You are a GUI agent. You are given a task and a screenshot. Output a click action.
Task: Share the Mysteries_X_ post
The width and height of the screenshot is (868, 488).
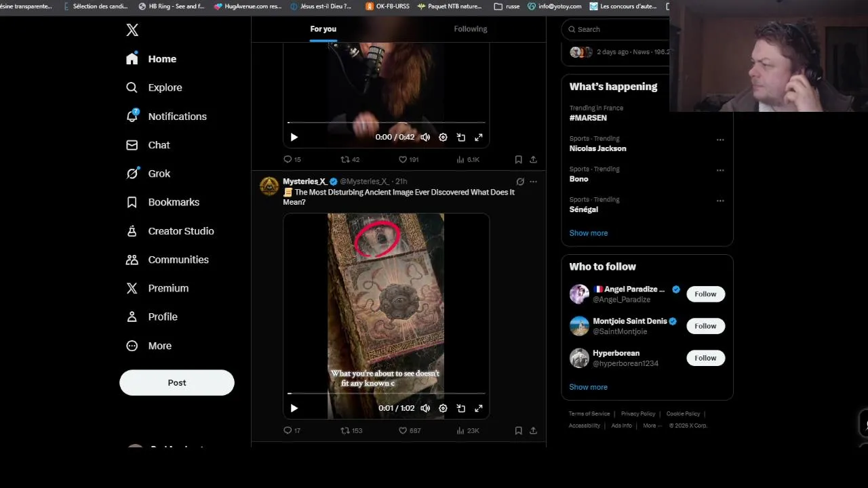point(533,430)
